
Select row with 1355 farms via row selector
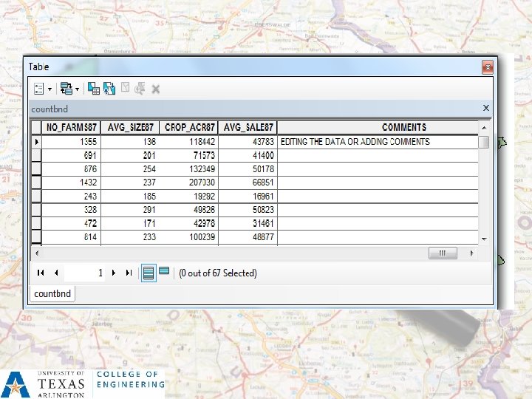(36, 142)
